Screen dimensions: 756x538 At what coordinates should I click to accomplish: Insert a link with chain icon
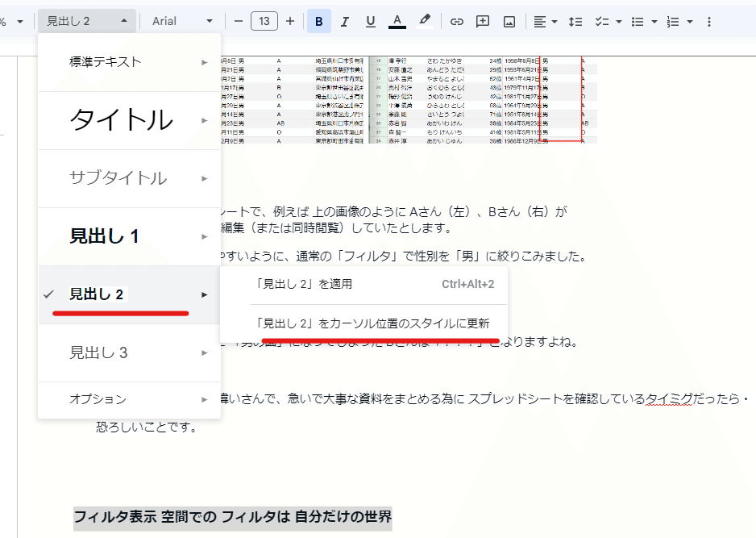click(457, 21)
